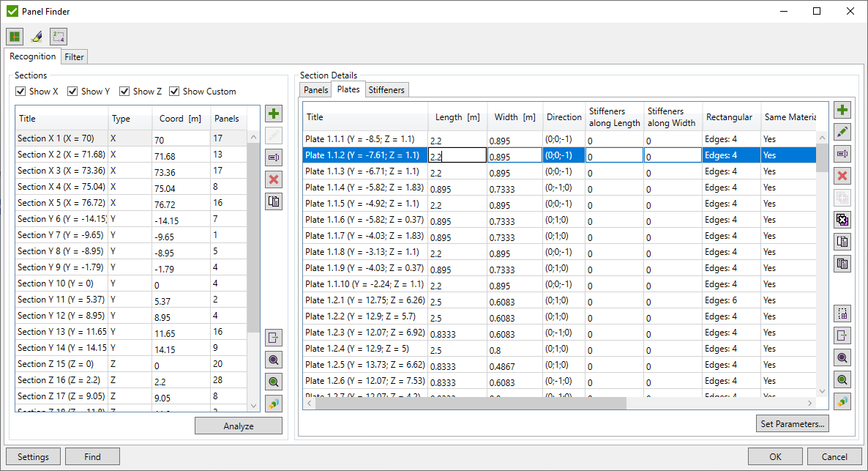Uncheck the Show X checkbox
The image size is (868, 471).
click(20, 91)
